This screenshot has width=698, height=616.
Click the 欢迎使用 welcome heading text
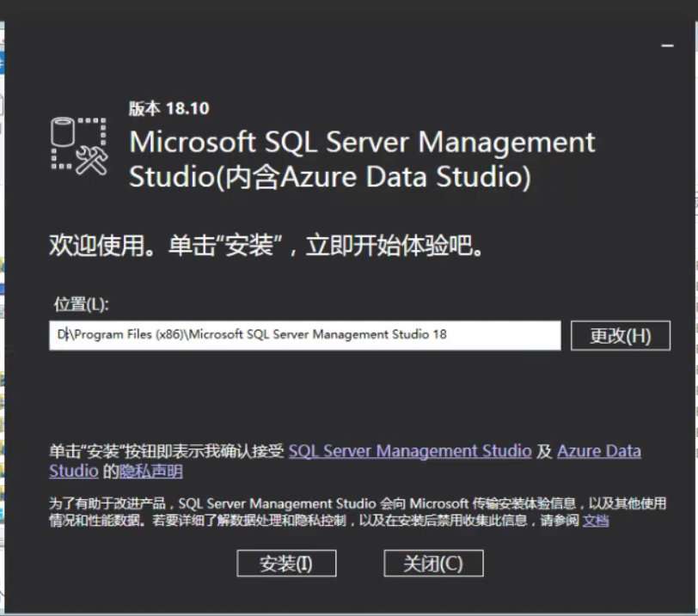coord(266,245)
